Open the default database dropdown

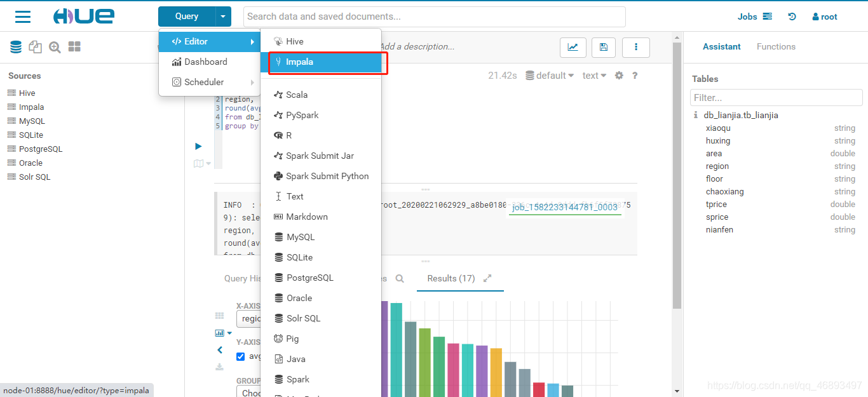pyautogui.click(x=550, y=76)
